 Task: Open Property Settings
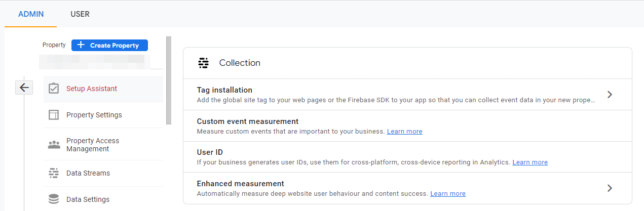click(103, 115)
